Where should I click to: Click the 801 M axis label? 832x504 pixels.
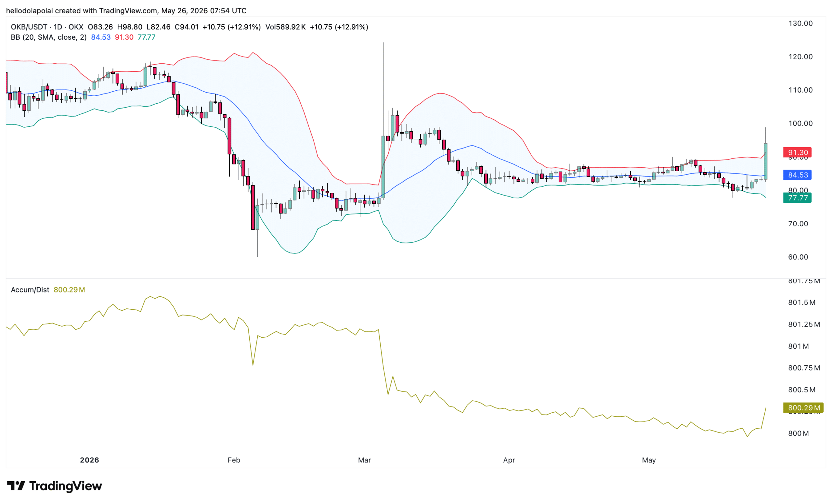798,346
